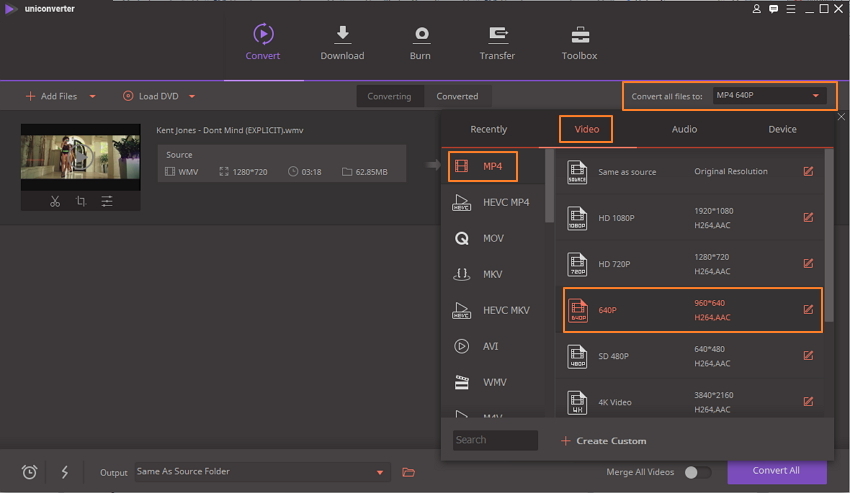
Task: Click the format Search field
Action: point(495,440)
